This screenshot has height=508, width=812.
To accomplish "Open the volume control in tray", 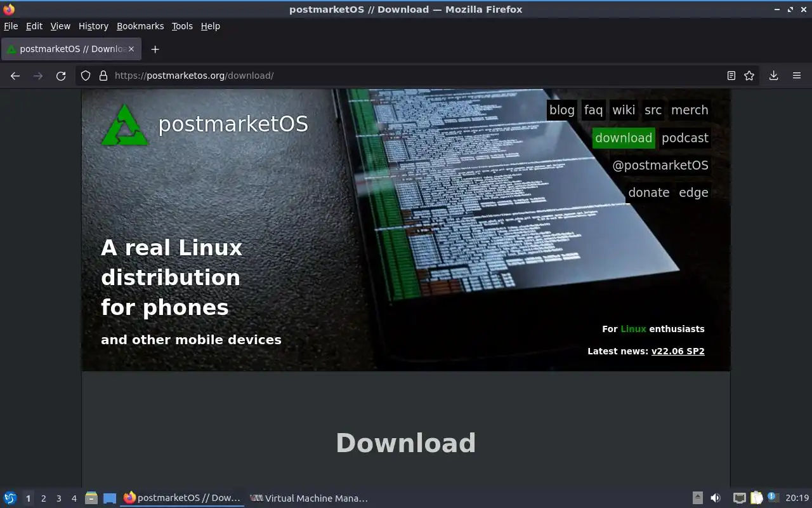I will coord(716,498).
